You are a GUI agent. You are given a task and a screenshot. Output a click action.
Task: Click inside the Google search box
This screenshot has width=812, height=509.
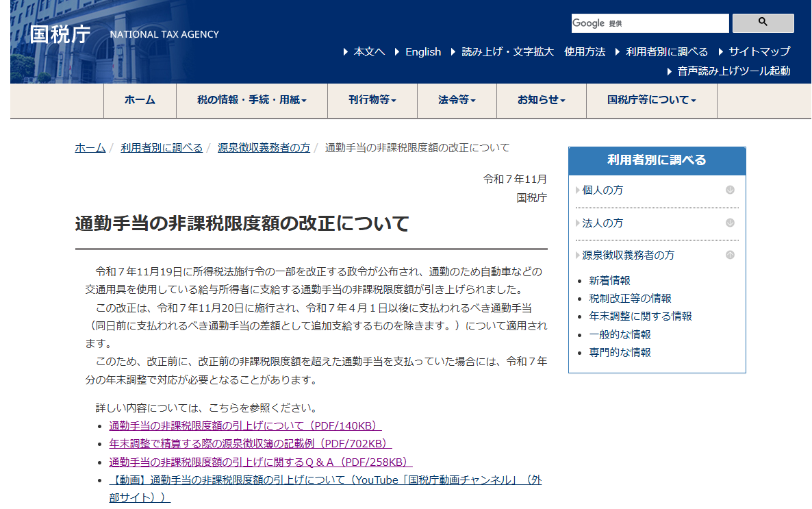[x=649, y=23]
